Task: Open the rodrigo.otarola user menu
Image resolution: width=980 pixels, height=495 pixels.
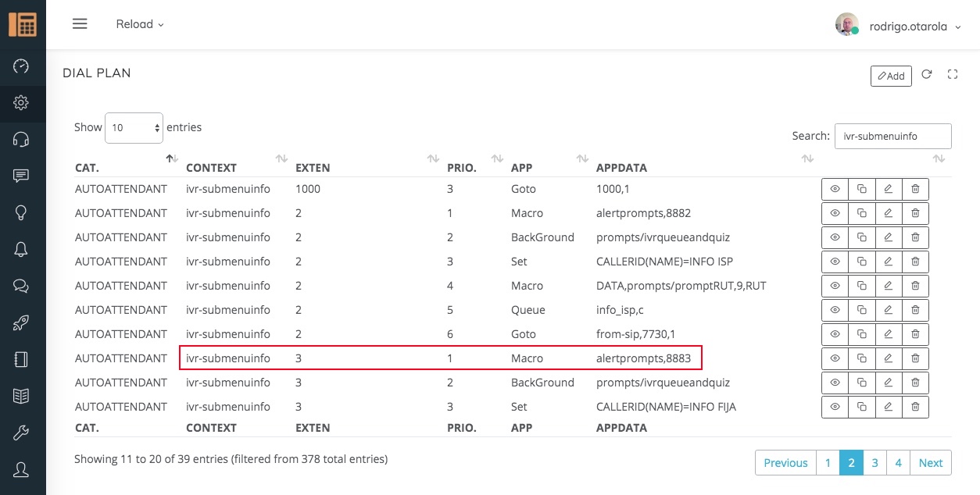Action: click(x=899, y=26)
